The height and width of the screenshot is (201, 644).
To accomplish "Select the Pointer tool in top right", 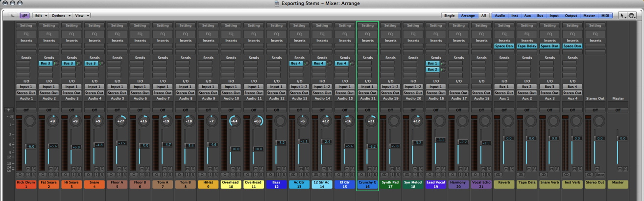I will point(622,16).
